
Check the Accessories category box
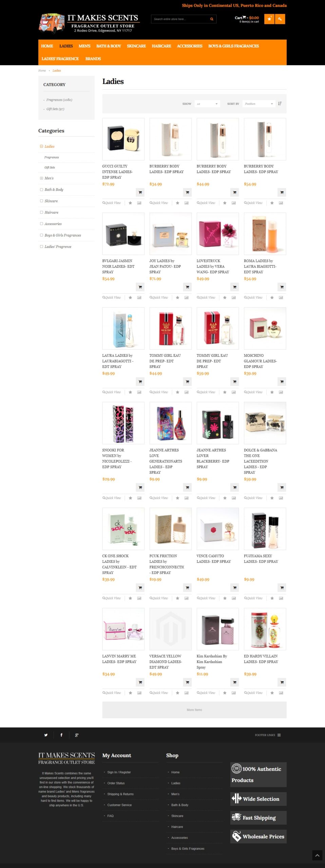[x=41, y=223]
